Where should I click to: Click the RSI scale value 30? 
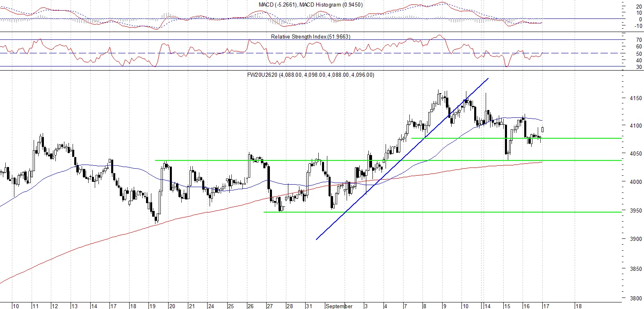639,67
